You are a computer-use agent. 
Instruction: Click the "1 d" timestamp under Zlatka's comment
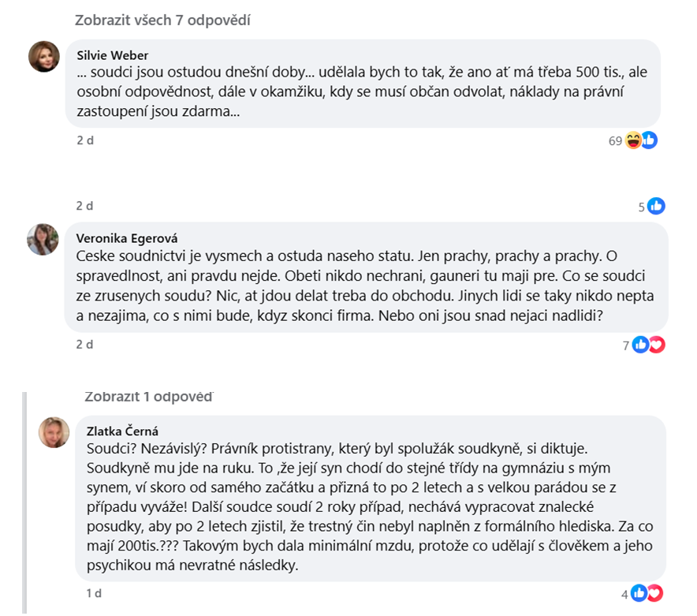95,592
